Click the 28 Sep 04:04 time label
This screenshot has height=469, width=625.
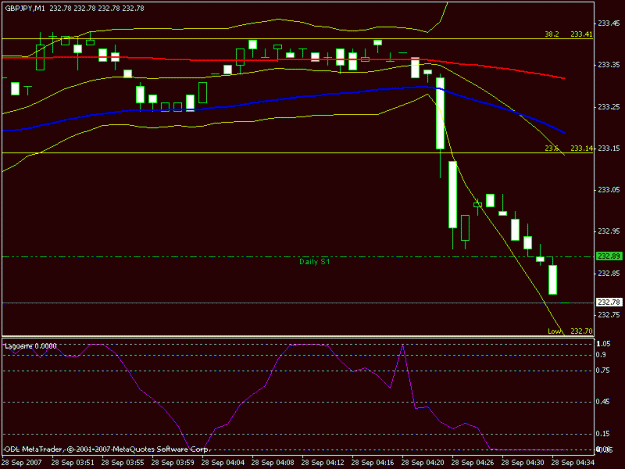[222, 462]
